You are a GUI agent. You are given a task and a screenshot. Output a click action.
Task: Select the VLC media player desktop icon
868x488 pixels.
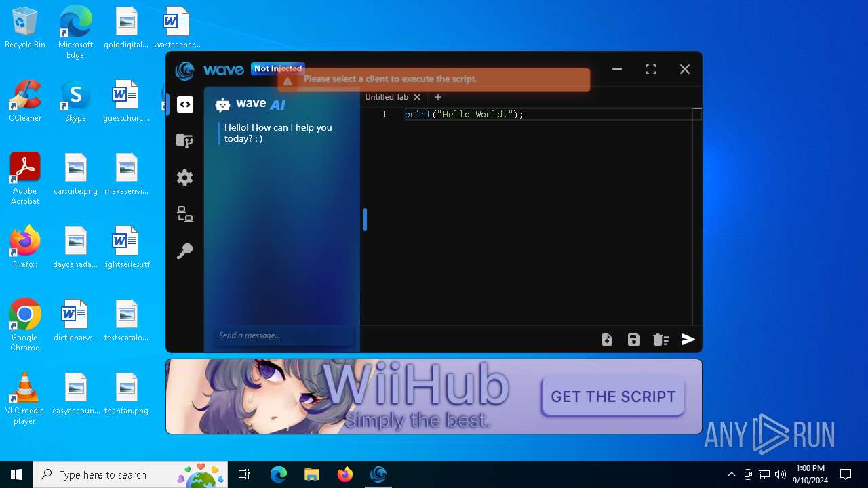point(25,399)
